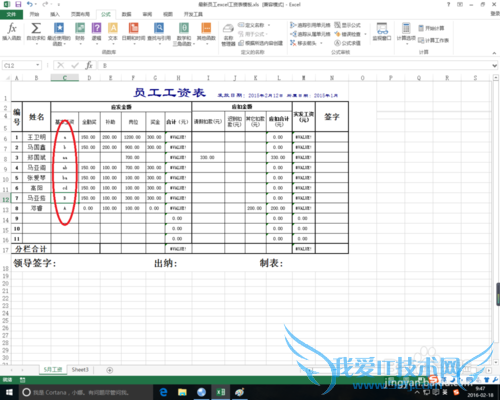
Task: Click the AutoSum sigma icon
Action: pos(36,28)
